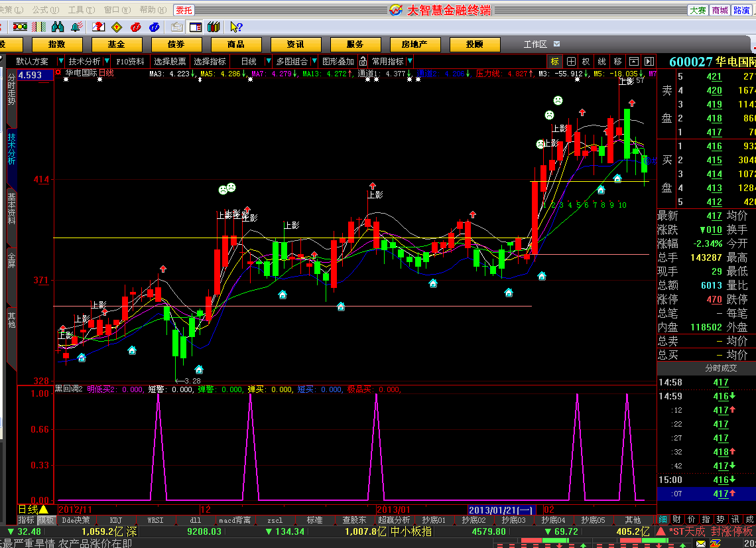The width and height of the screenshot is (756, 548).
Task: Click the skip-to-end arrow icon in chart toolbar
Action: point(649,61)
